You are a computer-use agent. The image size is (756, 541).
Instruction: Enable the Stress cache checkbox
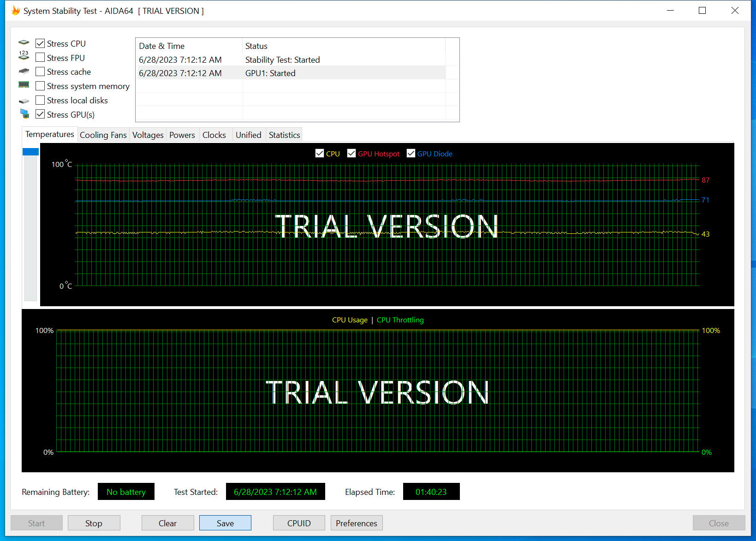(40, 71)
